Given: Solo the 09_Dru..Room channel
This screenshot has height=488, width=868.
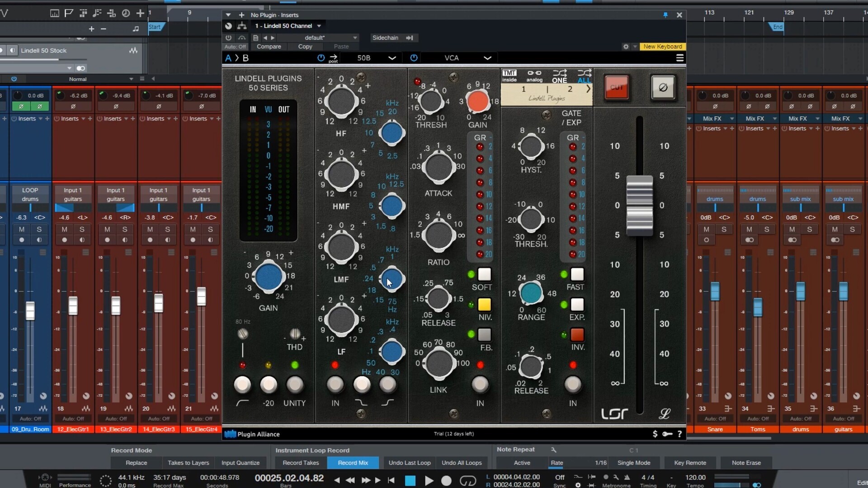Looking at the screenshot, I should coord(39,230).
